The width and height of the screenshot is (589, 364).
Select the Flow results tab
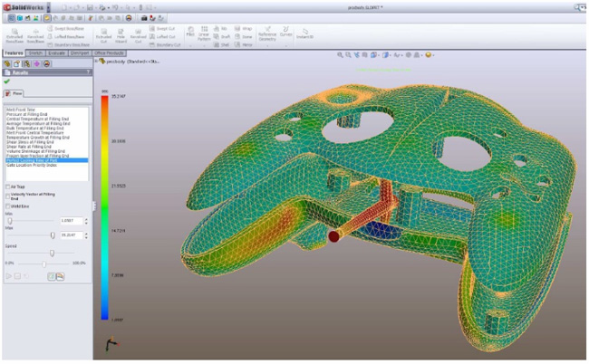point(14,93)
